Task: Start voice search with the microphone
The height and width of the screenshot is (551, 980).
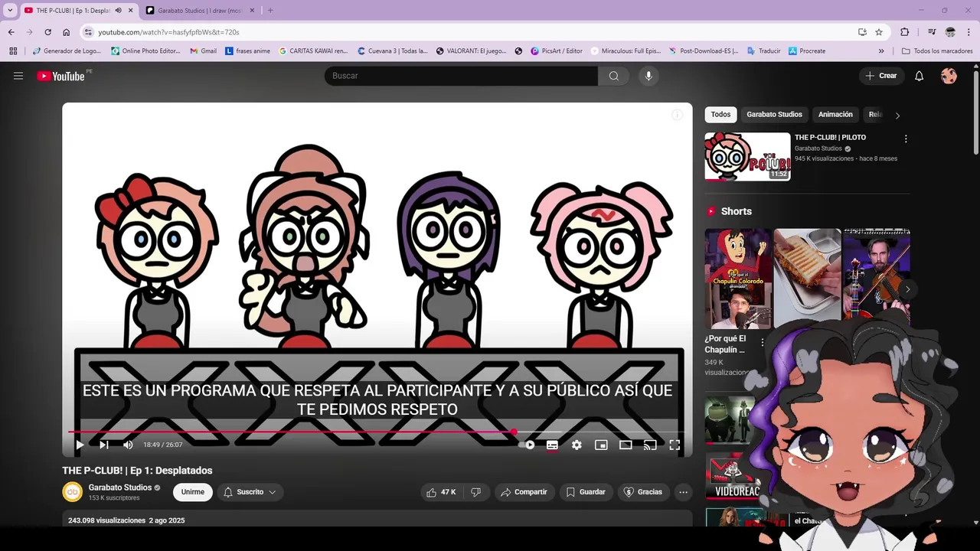Action: [x=648, y=76]
